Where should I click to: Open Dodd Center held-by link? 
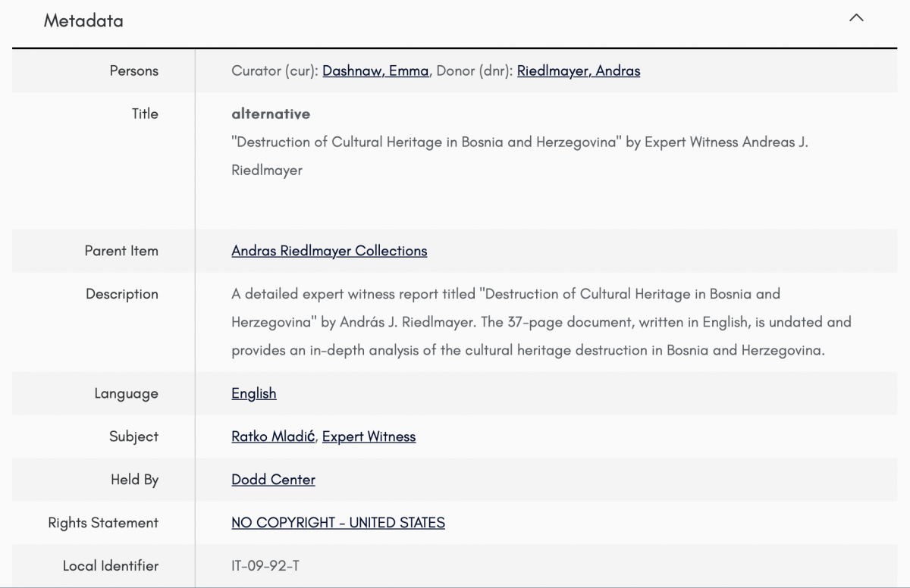pos(273,480)
